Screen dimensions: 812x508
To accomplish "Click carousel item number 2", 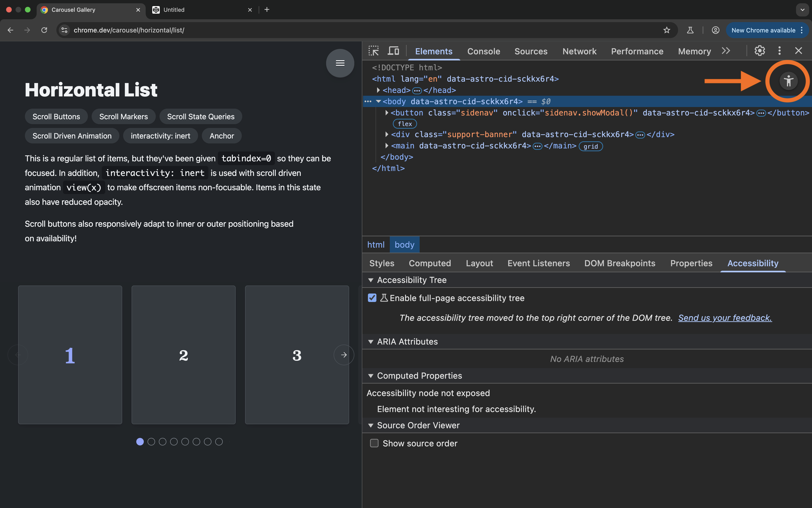I will pyautogui.click(x=183, y=355).
